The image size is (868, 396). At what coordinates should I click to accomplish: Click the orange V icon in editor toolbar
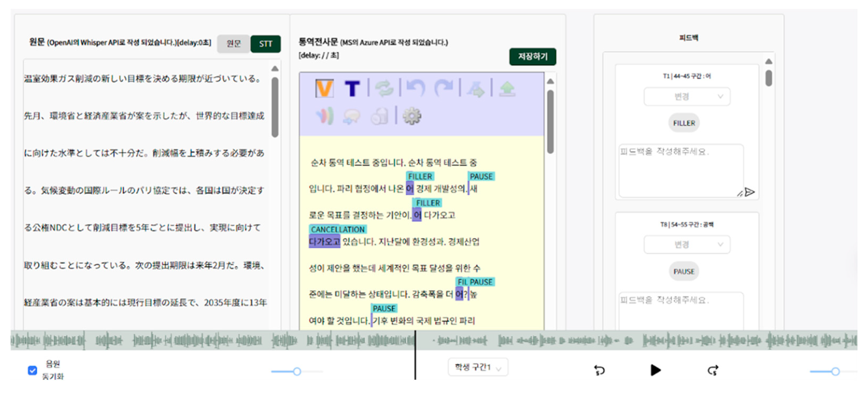click(x=324, y=89)
